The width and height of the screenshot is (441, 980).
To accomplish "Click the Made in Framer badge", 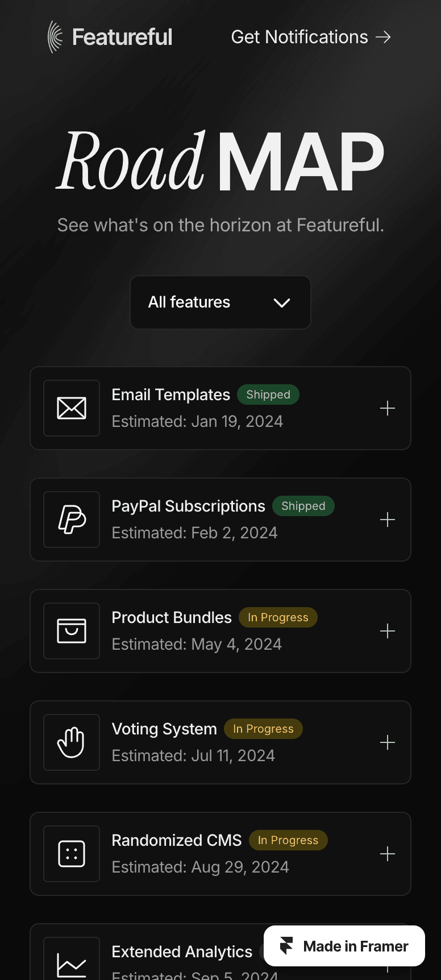I will click(344, 946).
